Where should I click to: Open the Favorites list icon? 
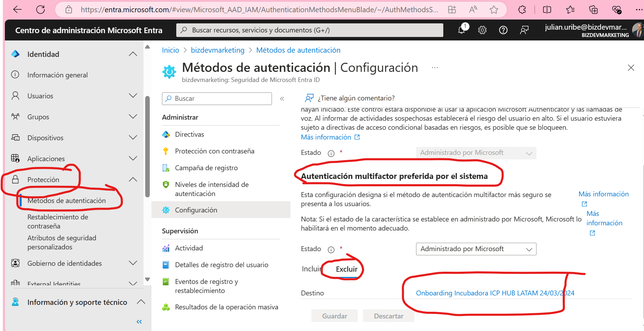570,10
